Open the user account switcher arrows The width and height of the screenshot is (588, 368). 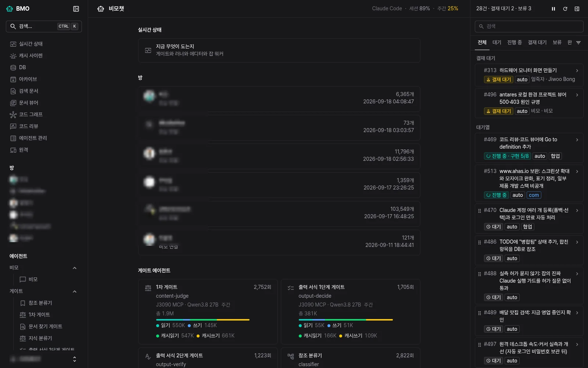point(75,359)
